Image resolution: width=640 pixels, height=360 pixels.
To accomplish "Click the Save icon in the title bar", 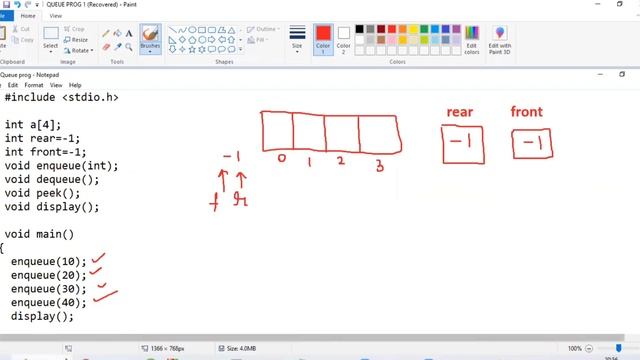I will click(7, 4).
